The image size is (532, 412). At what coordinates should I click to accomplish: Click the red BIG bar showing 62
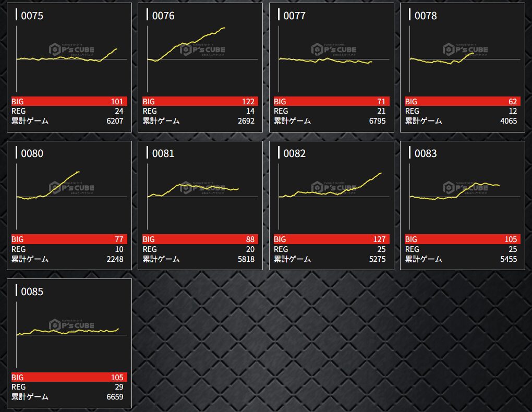tap(463, 102)
